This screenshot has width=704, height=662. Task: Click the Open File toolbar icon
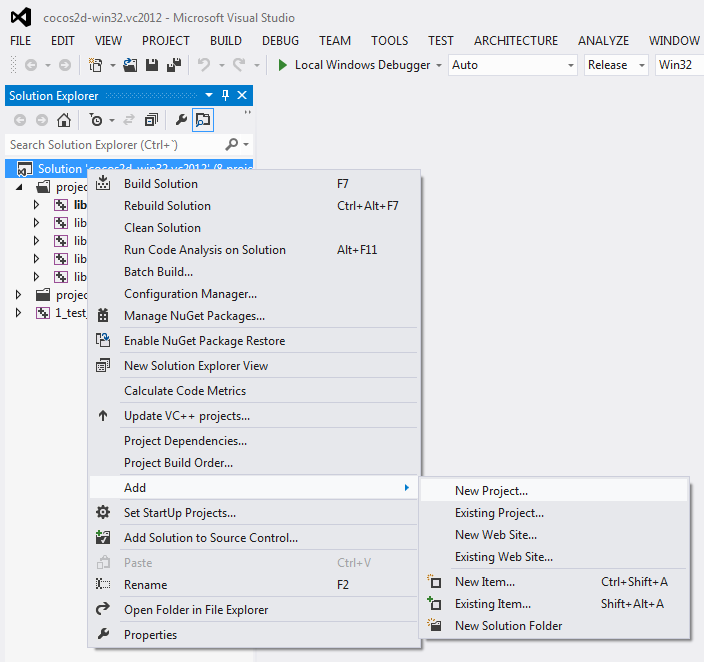coord(130,65)
